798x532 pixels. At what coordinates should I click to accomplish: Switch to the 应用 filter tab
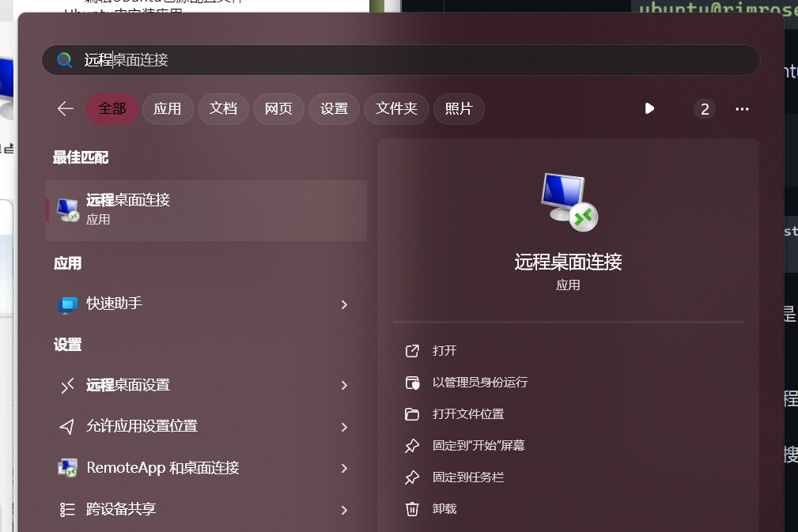[168, 109]
